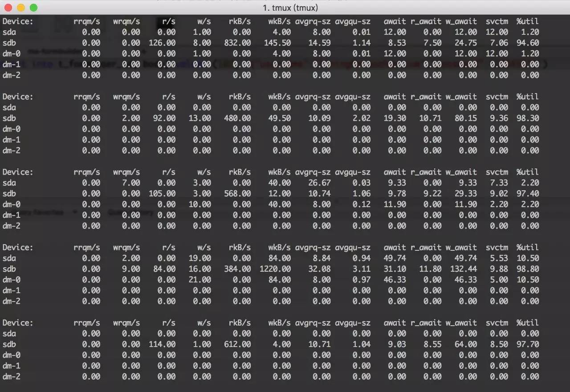Click the avgqu-sz value 1.04

362,344
